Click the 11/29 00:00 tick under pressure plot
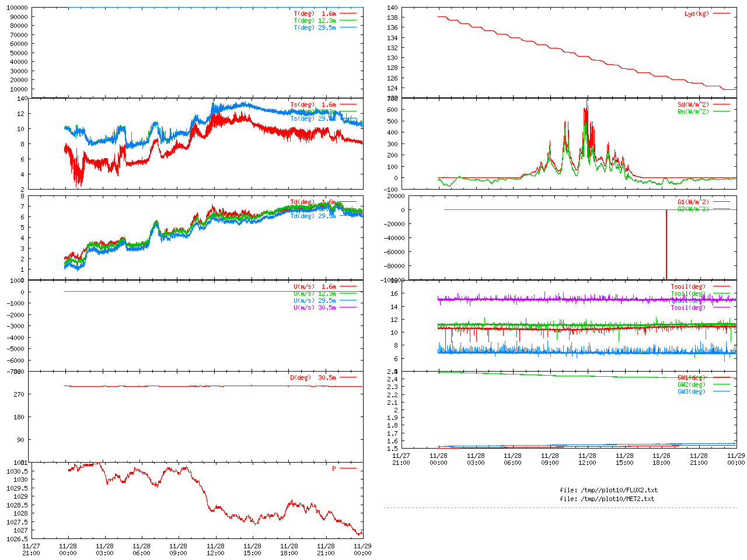The height and width of the screenshot is (560, 747). [x=362, y=549]
